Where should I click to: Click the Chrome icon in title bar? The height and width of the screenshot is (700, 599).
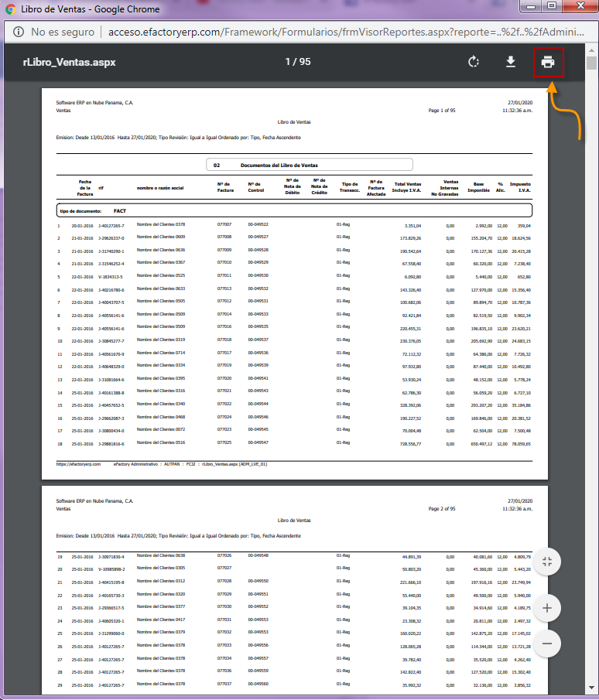(x=12, y=9)
